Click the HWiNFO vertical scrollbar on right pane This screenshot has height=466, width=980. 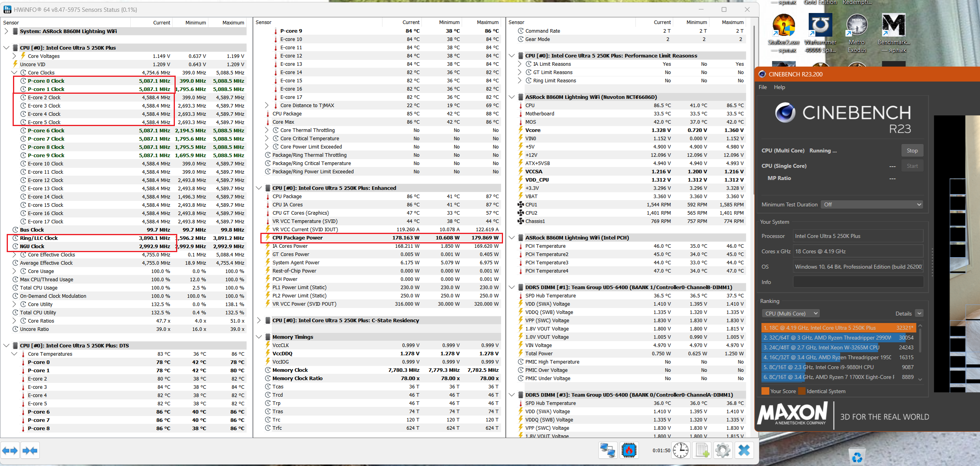pyautogui.click(x=754, y=110)
